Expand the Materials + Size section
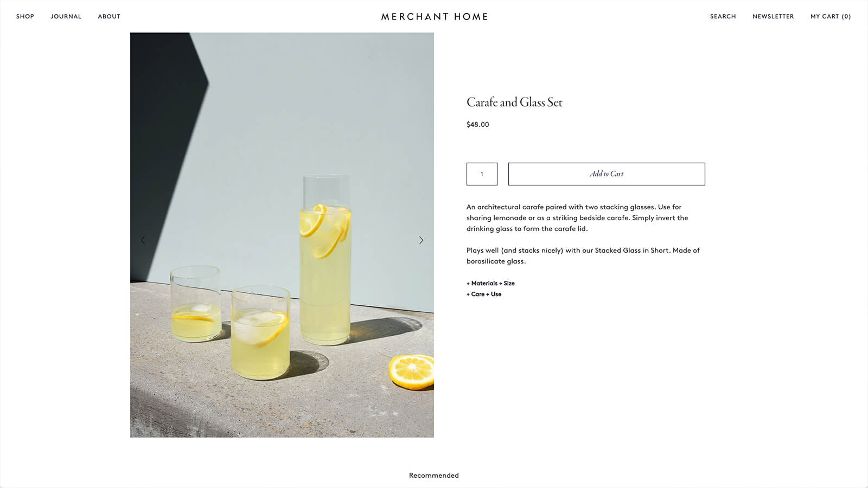This screenshot has width=868, height=488. (490, 283)
